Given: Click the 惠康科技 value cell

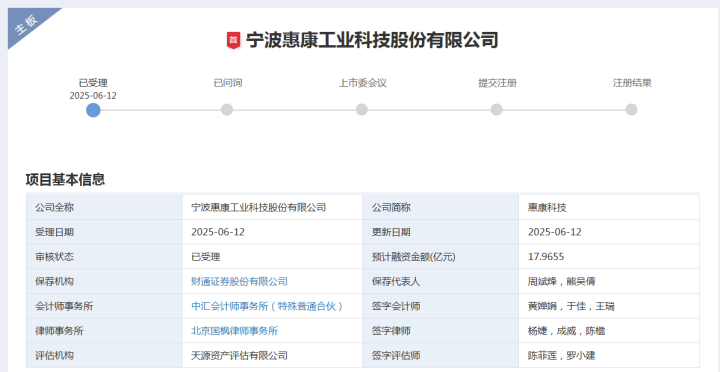Looking at the screenshot, I should (x=609, y=207).
